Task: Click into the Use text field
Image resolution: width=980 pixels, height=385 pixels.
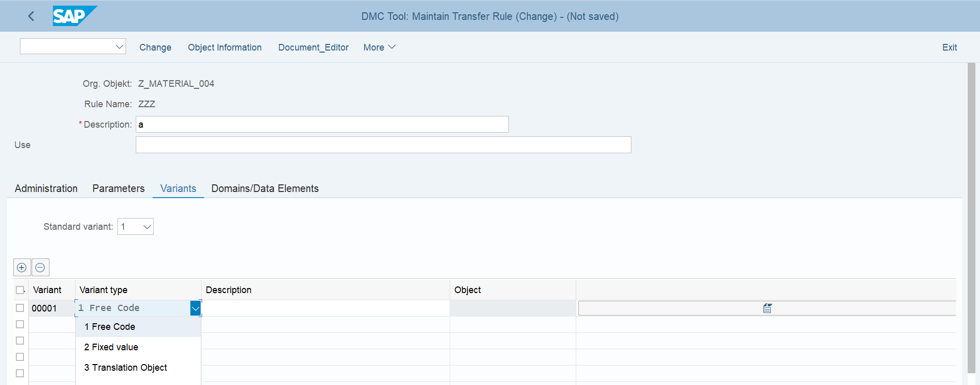Action: click(383, 145)
